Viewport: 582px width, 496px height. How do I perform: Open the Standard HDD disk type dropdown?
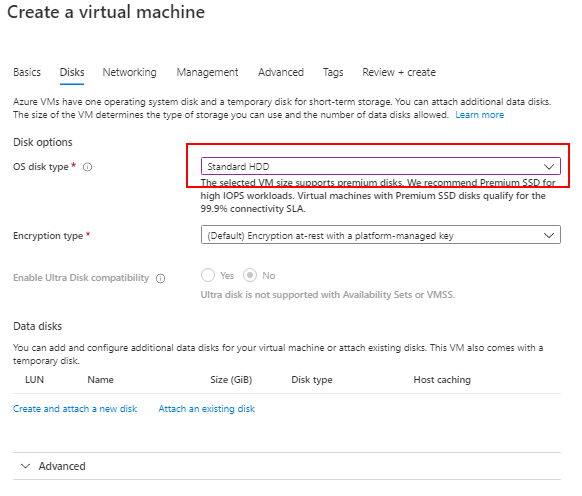[x=380, y=166]
